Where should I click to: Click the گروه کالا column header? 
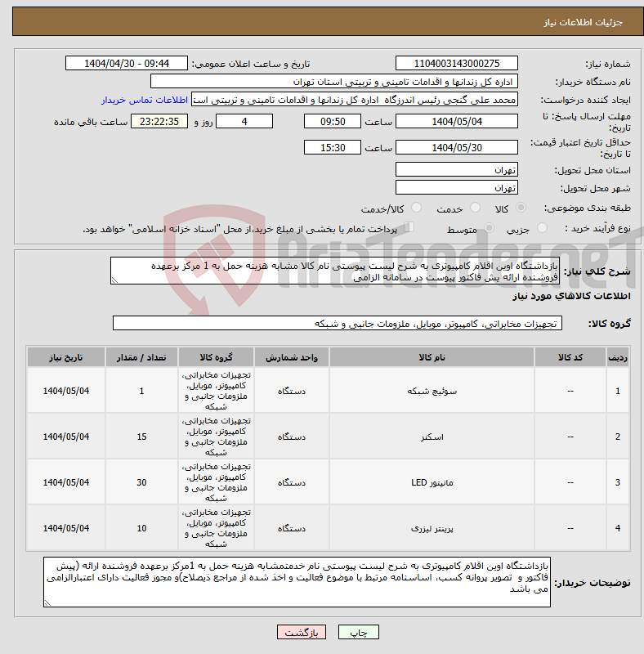tap(216, 357)
